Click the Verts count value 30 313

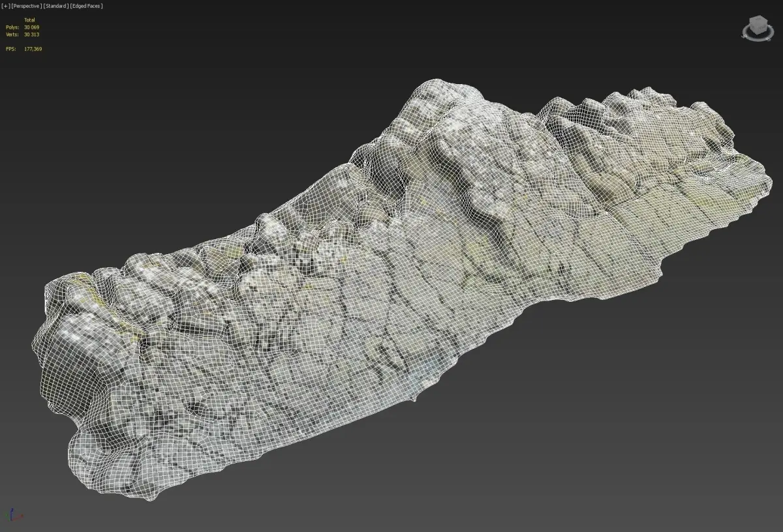pos(31,35)
